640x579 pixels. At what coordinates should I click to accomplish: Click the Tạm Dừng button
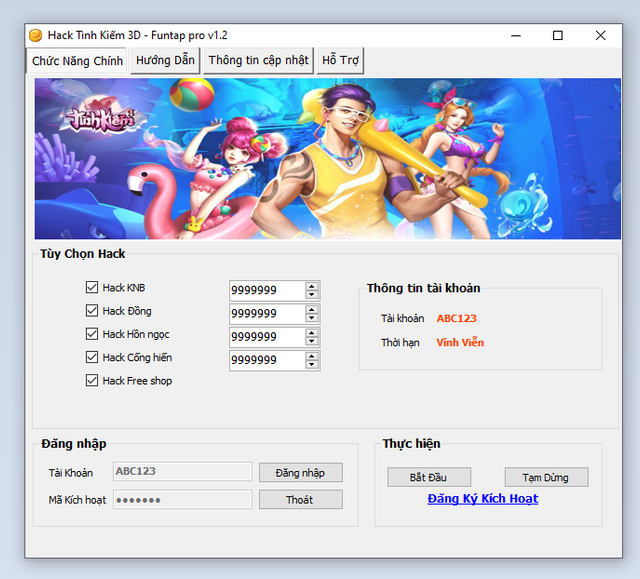point(546,478)
